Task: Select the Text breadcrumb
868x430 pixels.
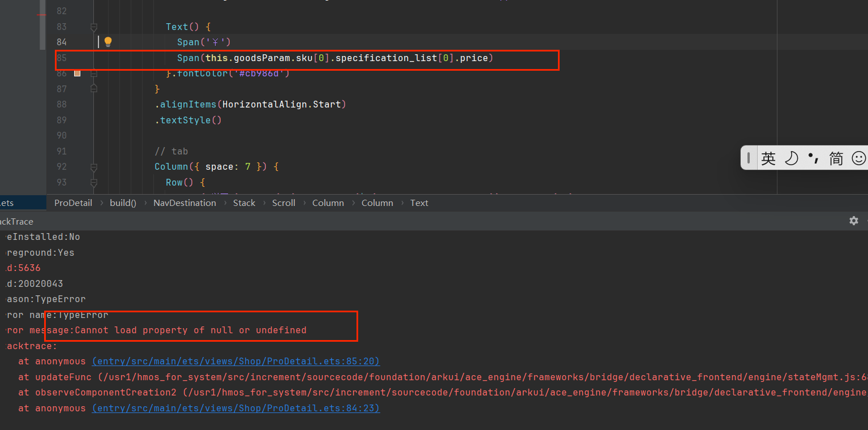Action: point(419,203)
